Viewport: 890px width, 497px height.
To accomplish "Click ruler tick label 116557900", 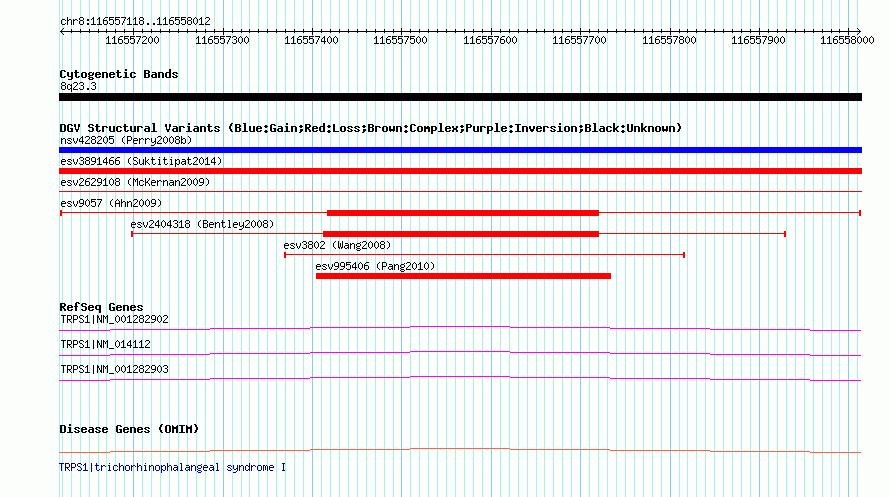I will pos(758,40).
